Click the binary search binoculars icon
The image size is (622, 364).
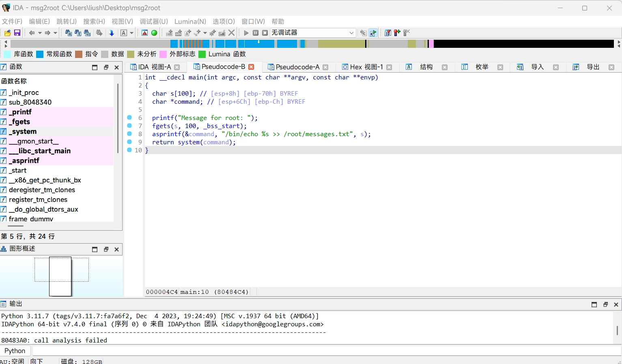87,33
